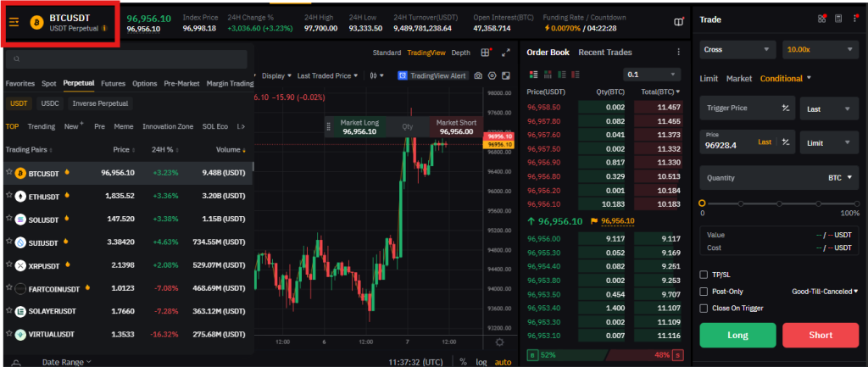Screen dimensions: 868x367
Task: Toggle percent scale on chart
Action: click(463, 363)
